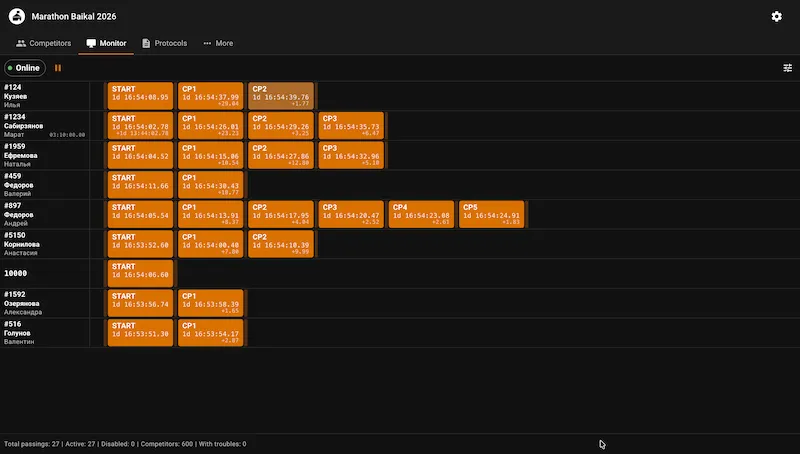Open CP3 passing of #897 Федоров

coord(351,214)
